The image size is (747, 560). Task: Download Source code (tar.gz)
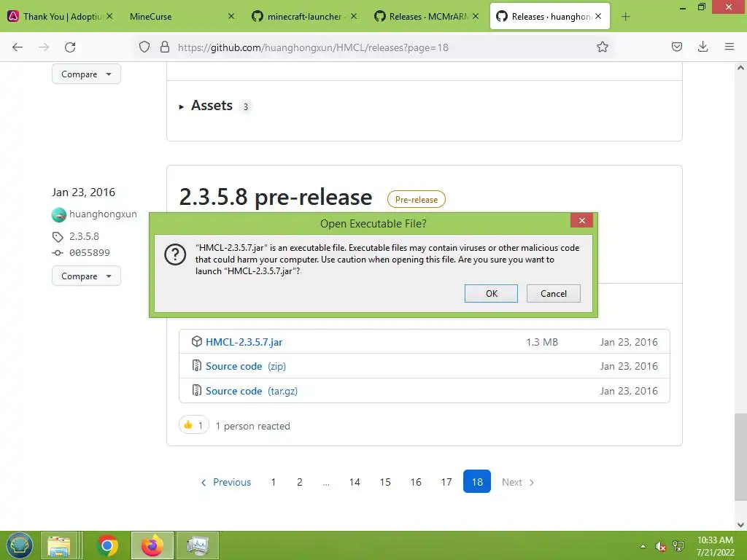252,391
